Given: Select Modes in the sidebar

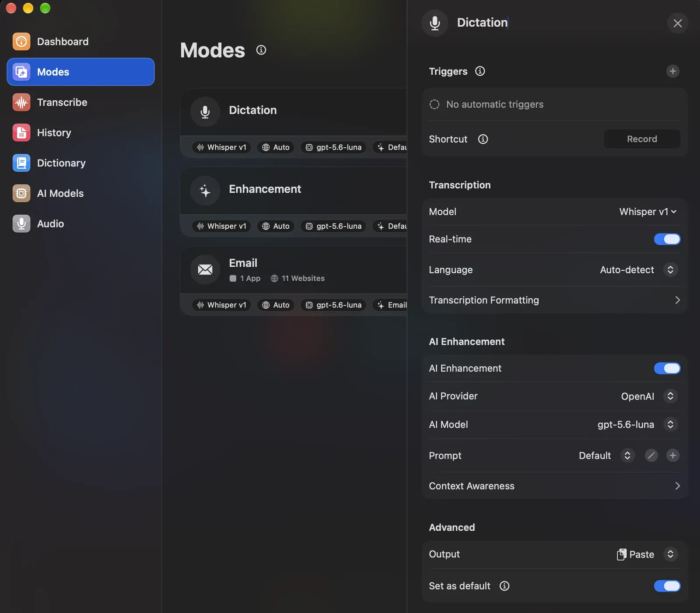Looking at the screenshot, I should pos(80,72).
